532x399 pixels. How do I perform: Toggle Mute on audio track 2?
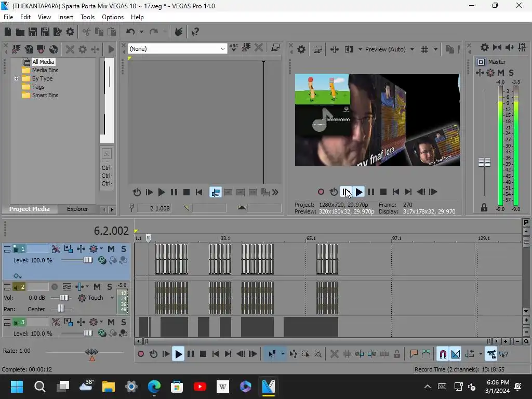(97, 287)
